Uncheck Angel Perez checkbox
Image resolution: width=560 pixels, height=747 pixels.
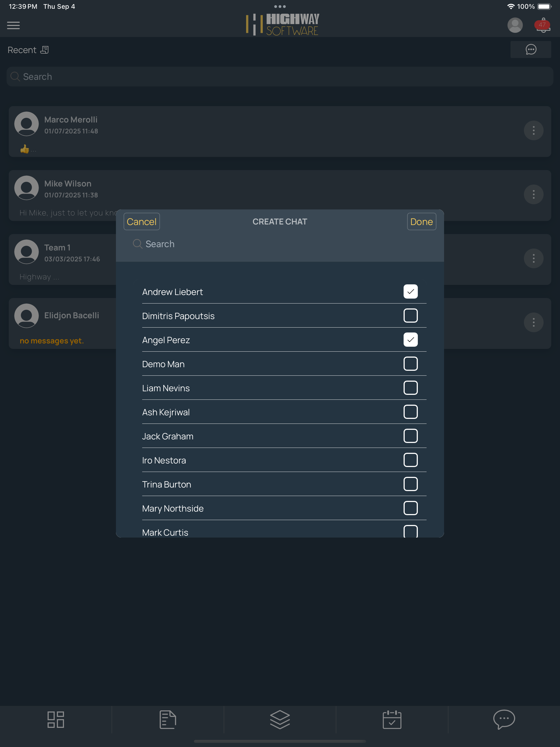[410, 340]
